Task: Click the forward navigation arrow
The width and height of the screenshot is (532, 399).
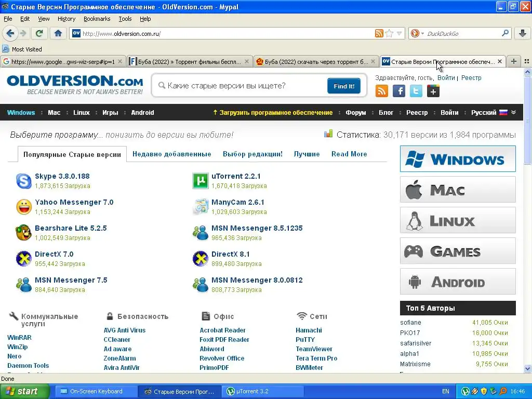Action: [23, 33]
